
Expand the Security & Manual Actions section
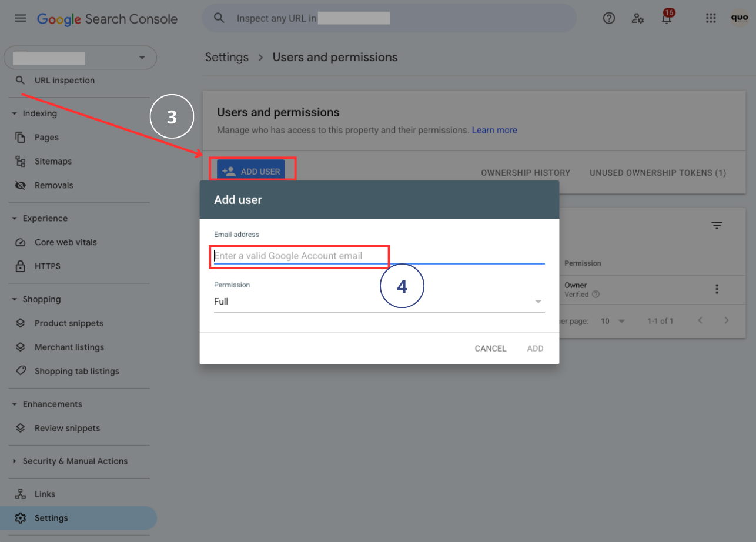pyautogui.click(x=75, y=461)
